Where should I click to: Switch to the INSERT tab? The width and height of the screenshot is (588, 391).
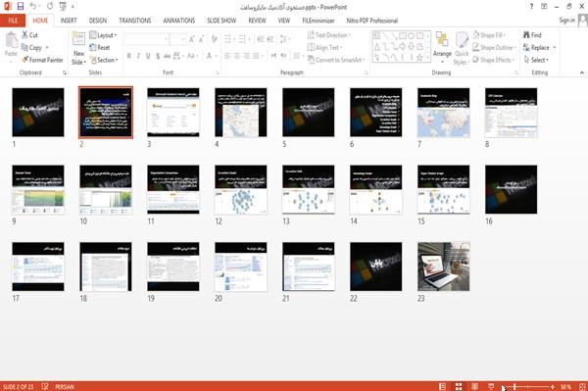tap(69, 21)
